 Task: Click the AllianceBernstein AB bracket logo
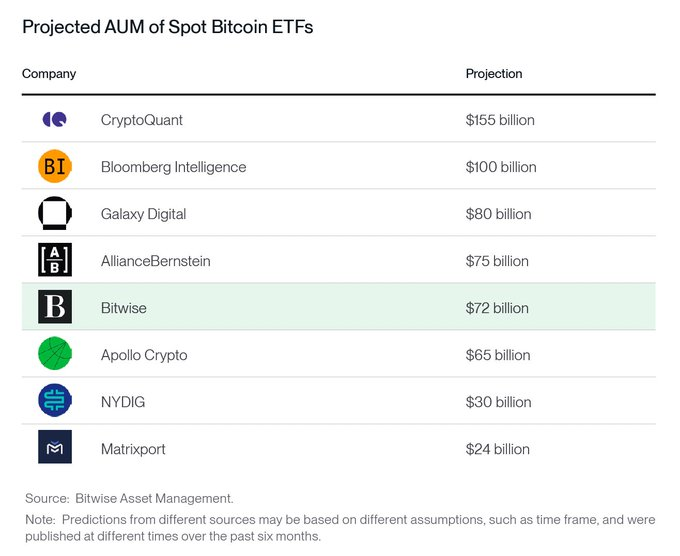55,260
